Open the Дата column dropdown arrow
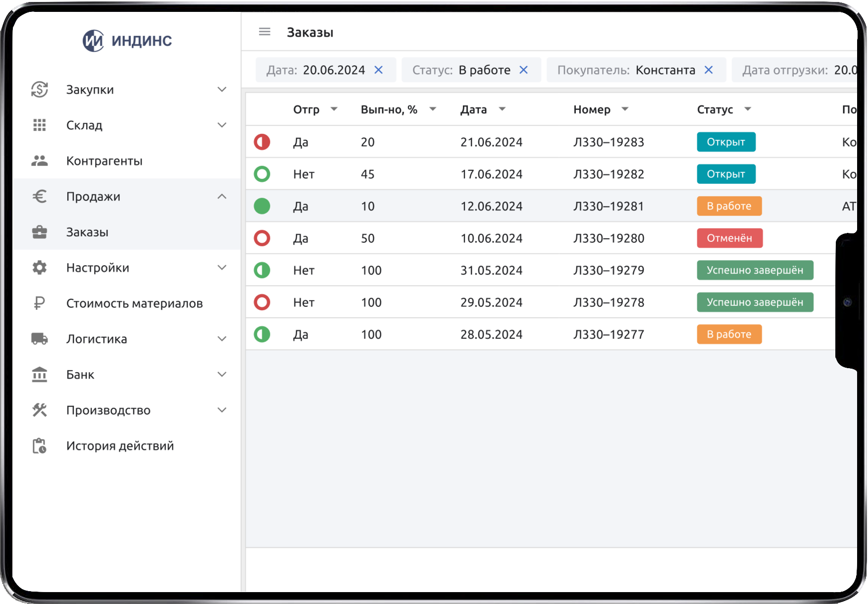 (502, 109)
